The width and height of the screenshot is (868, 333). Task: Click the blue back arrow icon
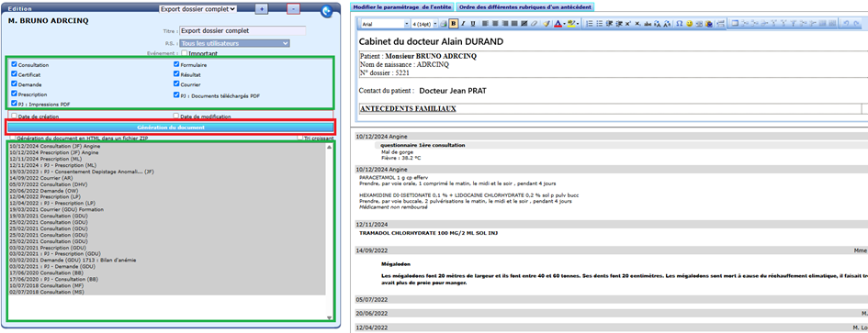[327, 10]
